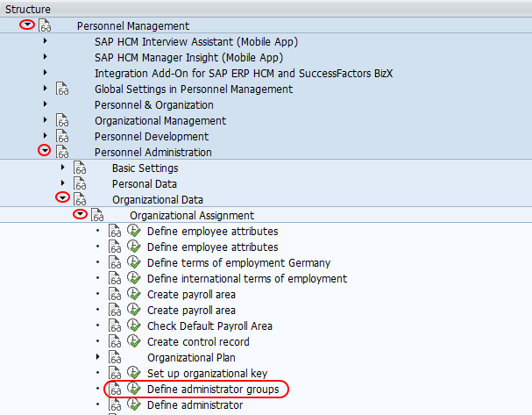532x415 pixels.
Task: Execute the Check Default Payroll Area activity
Action: (x=134, y=325)
